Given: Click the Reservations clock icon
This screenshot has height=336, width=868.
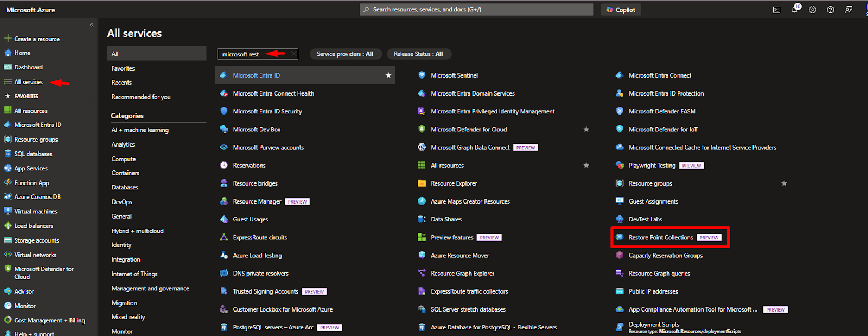Looking at the screenshot, I should point(224,166).
